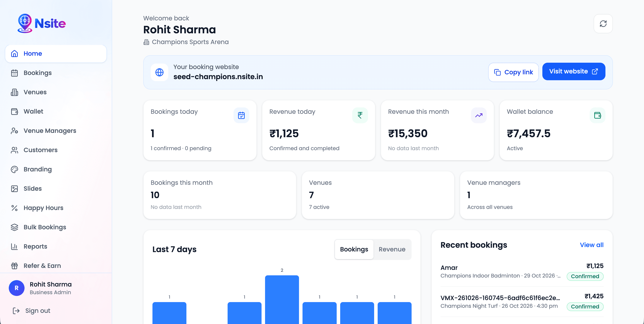The image size is (644, 324).
Task: Click the Copy link button
Action: coord(513,72)
